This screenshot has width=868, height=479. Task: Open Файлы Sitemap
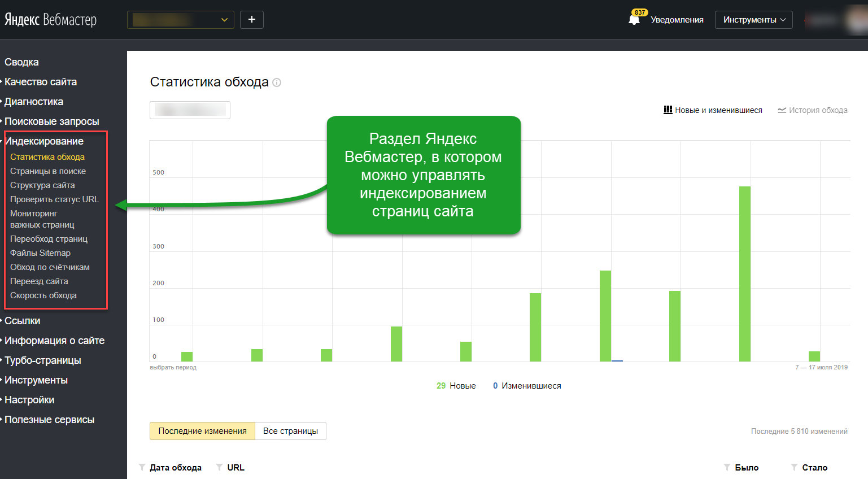pos(40,253)
